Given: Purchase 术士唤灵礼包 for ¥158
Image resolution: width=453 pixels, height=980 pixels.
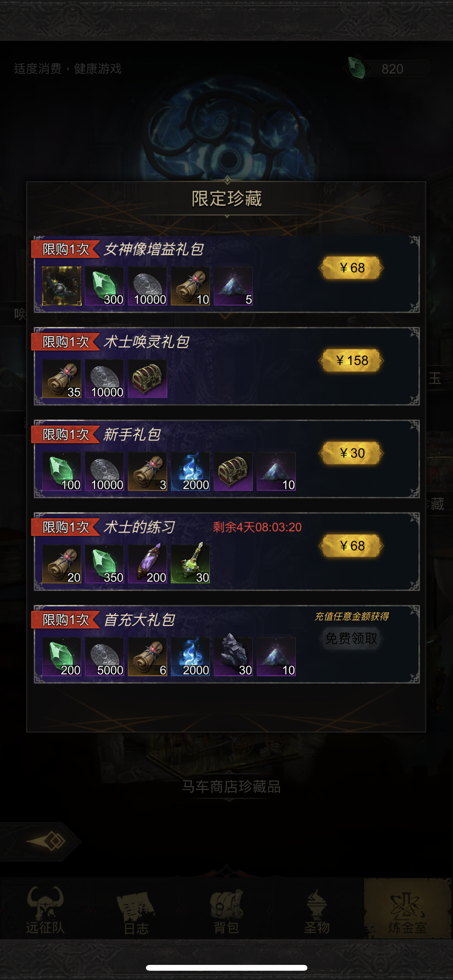Looking at the screenshot, I should [352, 360].
